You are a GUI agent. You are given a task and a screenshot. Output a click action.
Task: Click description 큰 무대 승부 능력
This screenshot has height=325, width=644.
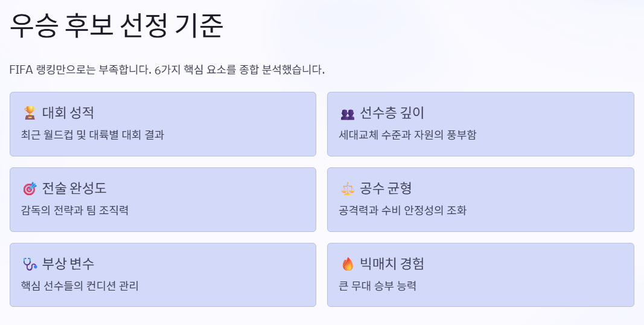377,286
